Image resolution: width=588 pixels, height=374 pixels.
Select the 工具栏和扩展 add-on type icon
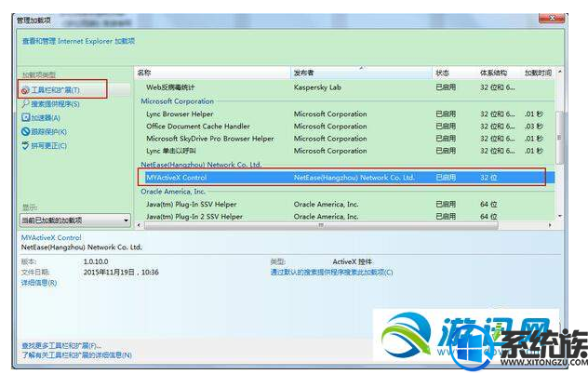point(25,90)
